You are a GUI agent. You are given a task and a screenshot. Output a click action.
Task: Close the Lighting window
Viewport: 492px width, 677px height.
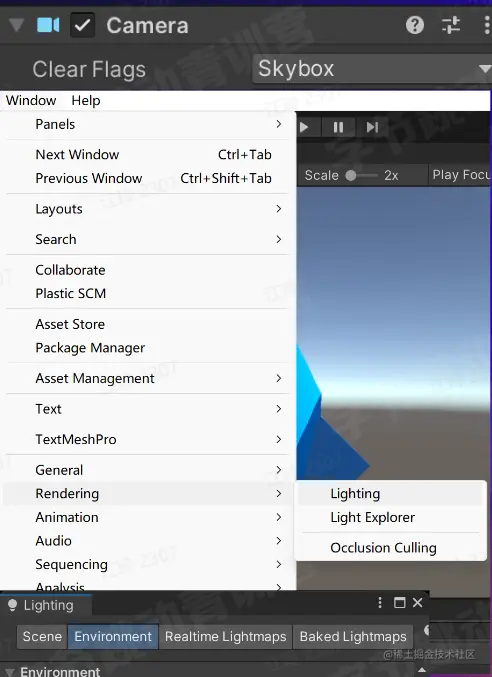pyautogui.click(x=417, y=602)
